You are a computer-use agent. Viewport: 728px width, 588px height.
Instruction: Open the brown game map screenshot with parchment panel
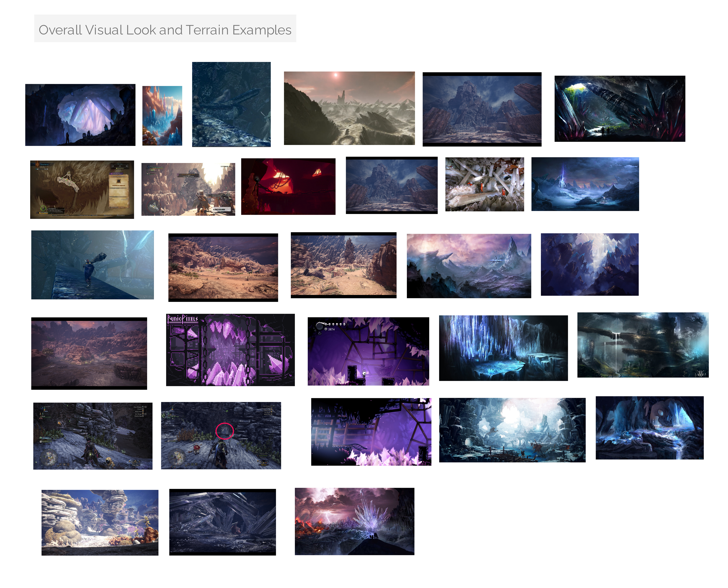click(x=82, y=189)
